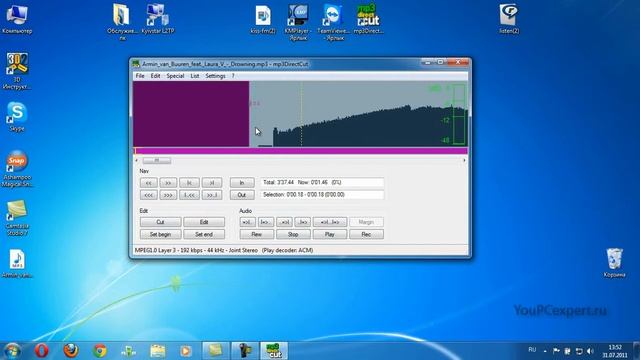Open the TeamViewer desktop shortcut

(x=333, y=22)
